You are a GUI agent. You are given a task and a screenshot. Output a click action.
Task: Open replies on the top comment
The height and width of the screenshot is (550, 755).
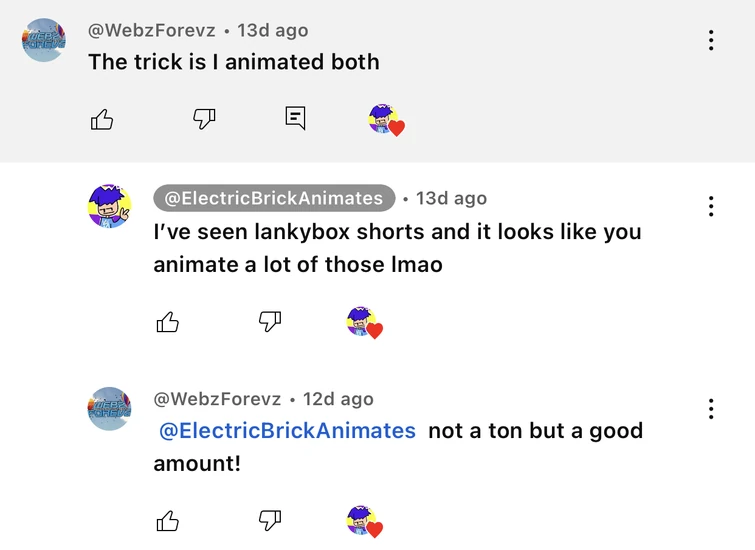click(295, 118)
